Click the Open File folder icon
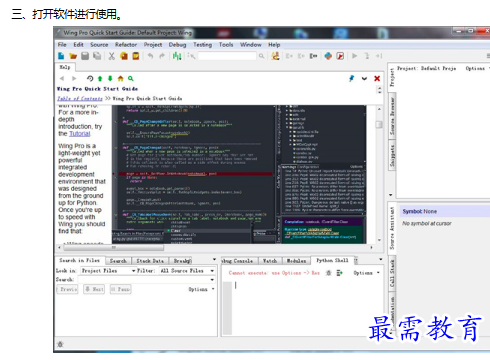This screenshot has width=490, height=360. (x=73, y=56)
